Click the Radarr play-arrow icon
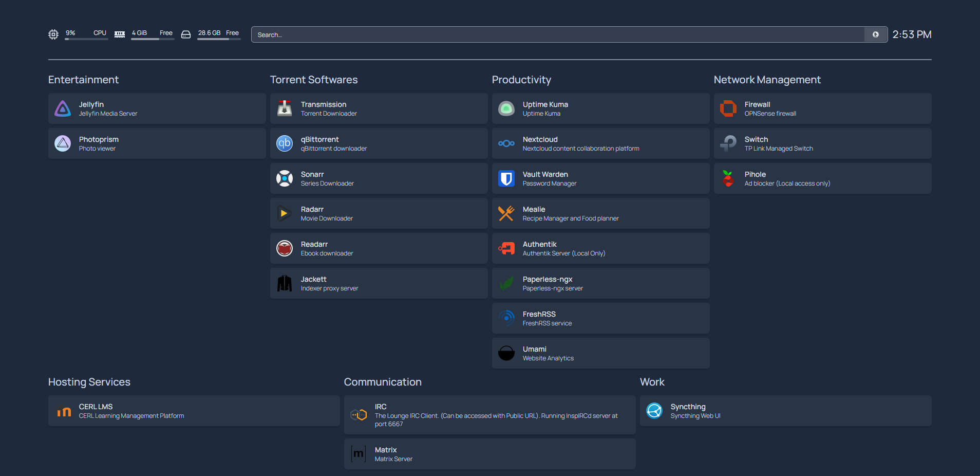Viewport: 980px width, 476px height. coord(285,213)
